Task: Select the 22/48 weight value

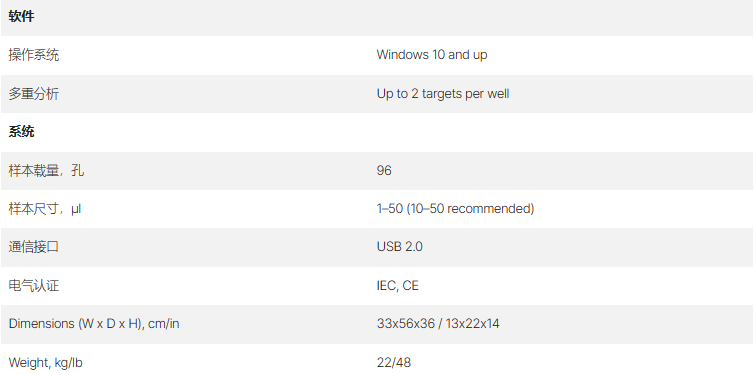Action: 393,362
